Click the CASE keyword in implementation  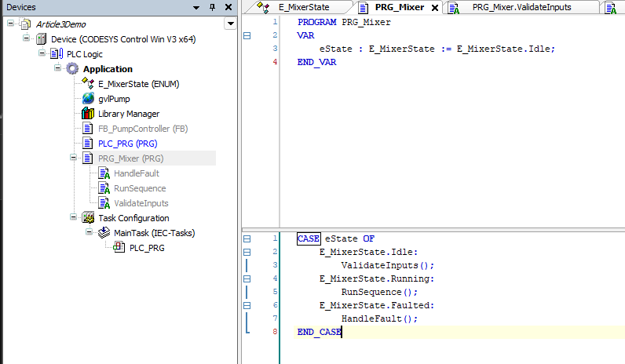click(309, 238)
